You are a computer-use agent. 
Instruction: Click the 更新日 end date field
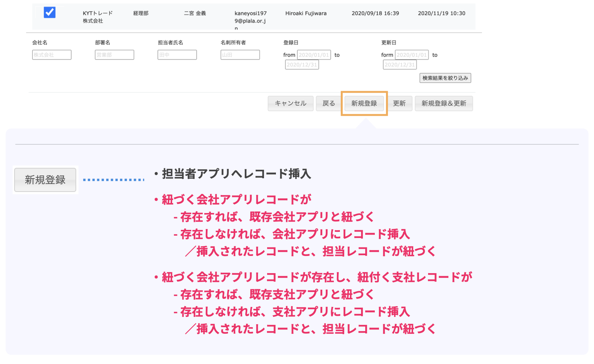[400, 65]
